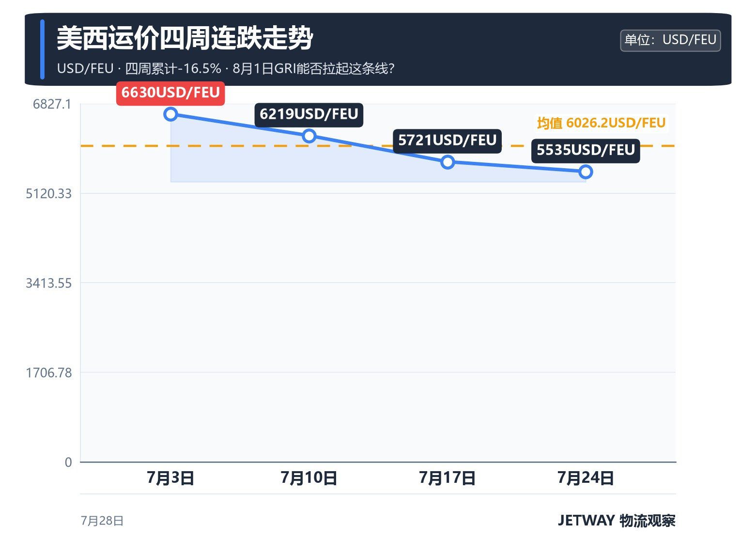756x555 pixels.
Task: Click the 6827.1 y-axis tick label
Action: (x=52, y=104)
